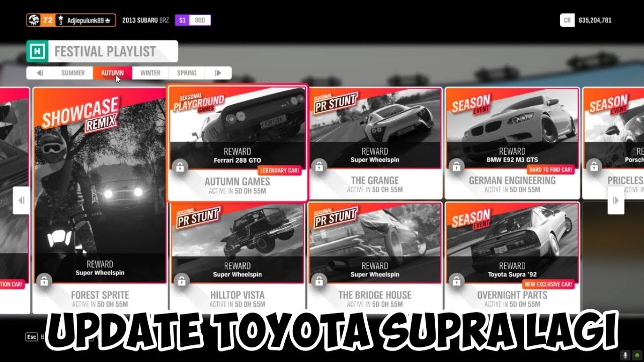Select the Autumn season tab
Viewport: 644px width, 362px height.
click(112, 73)
